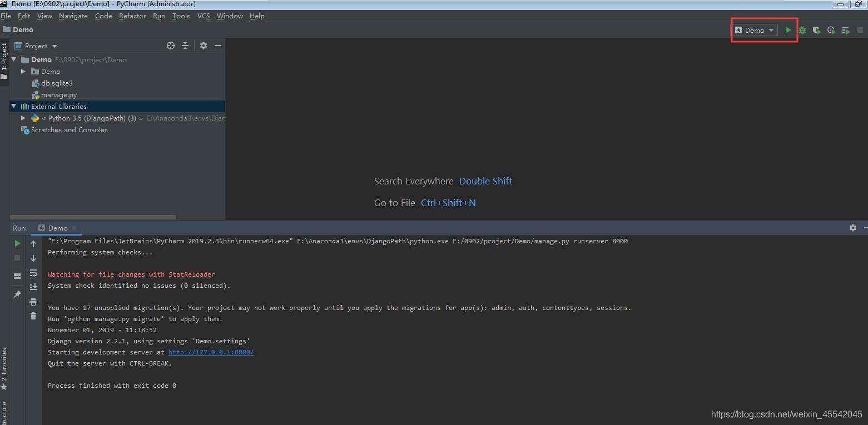
Task: Toggle soft-wrap in the console
Action: [x=33, y=273]
